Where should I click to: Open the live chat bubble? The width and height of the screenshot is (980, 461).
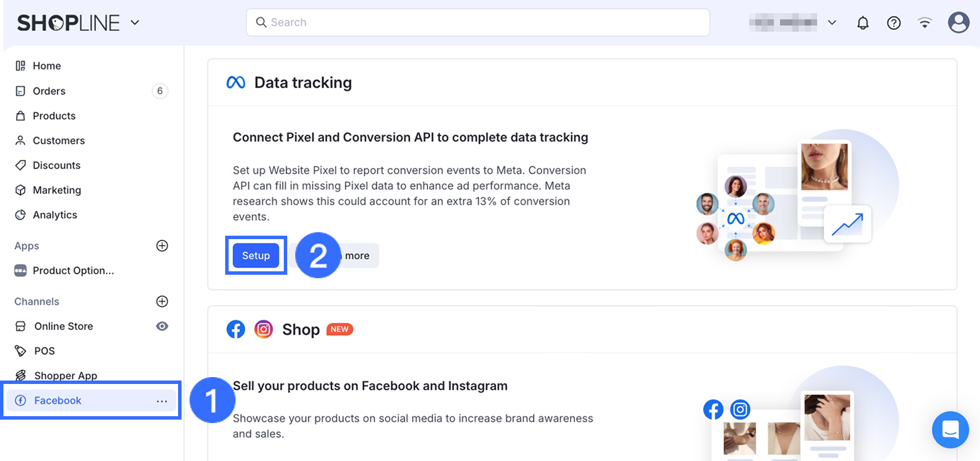click(x=950, y=429)
